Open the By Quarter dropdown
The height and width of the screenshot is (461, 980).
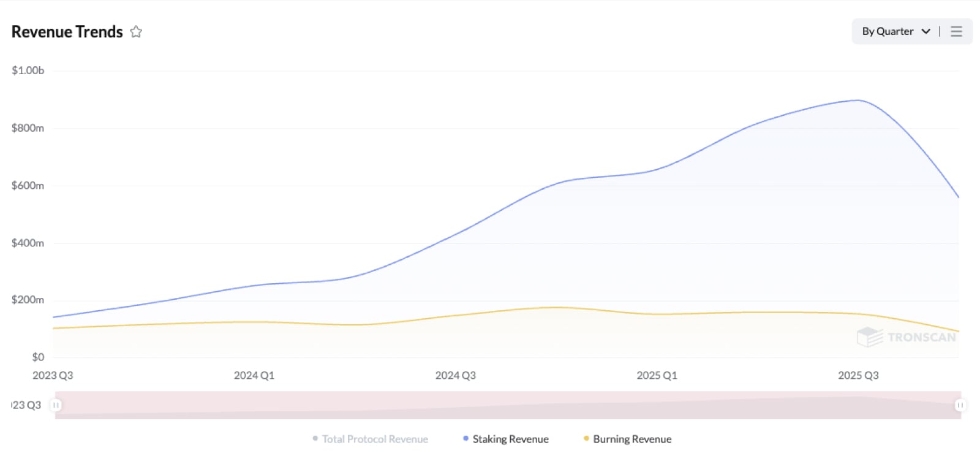[888, 31]
